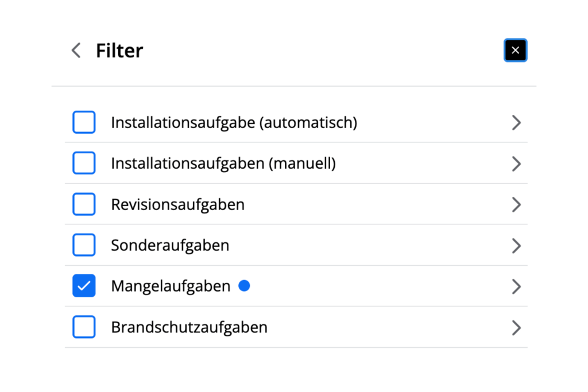Expand the Installationsaufgabe (automatisch) row

(x=516, y=122)
